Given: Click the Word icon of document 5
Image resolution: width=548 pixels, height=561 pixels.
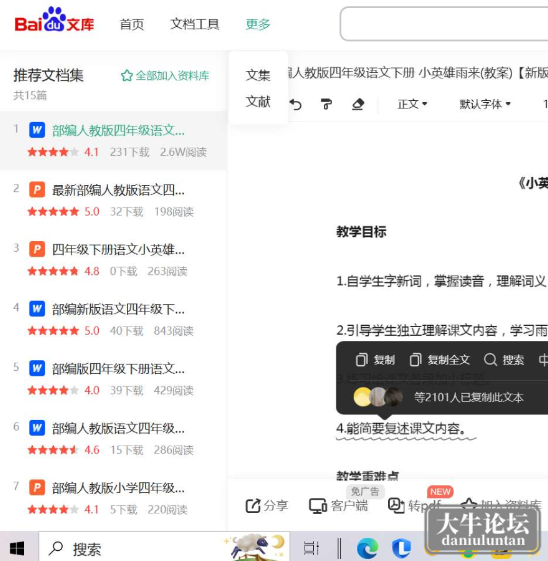Looking at the screenshot, I should (x=37, y=368).
